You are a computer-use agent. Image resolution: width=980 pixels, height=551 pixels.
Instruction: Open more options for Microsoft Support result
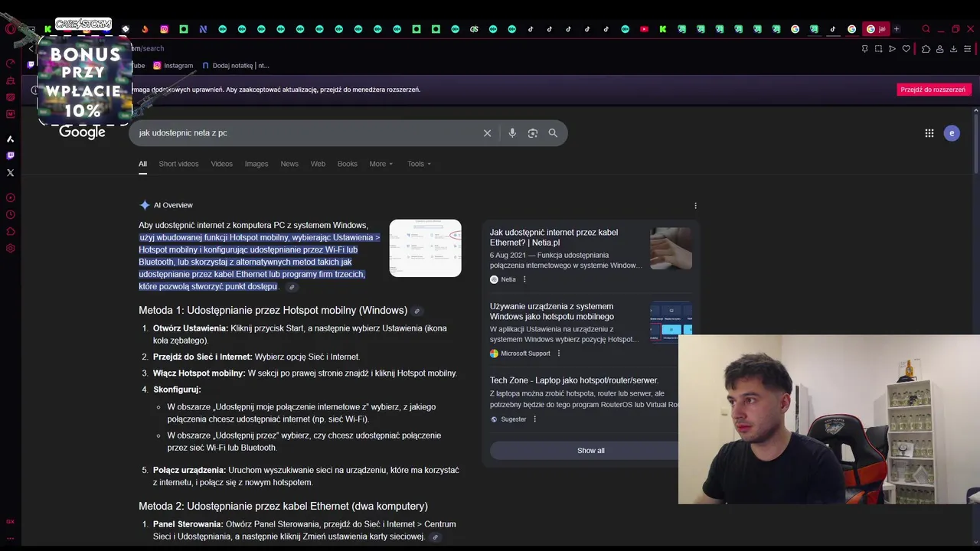pos(559,354)
